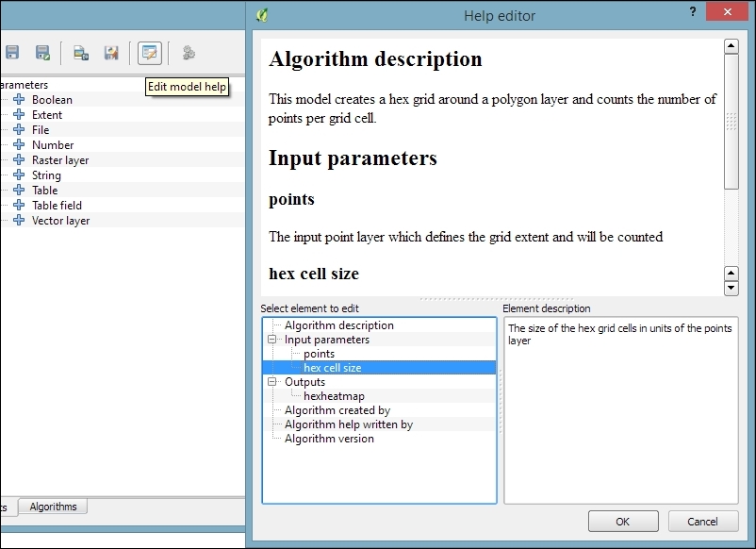The height and width of the screenshot is (549, 756).
Task: Click the plus icon next to Vector layer
Action: click(x=19, y=220)
